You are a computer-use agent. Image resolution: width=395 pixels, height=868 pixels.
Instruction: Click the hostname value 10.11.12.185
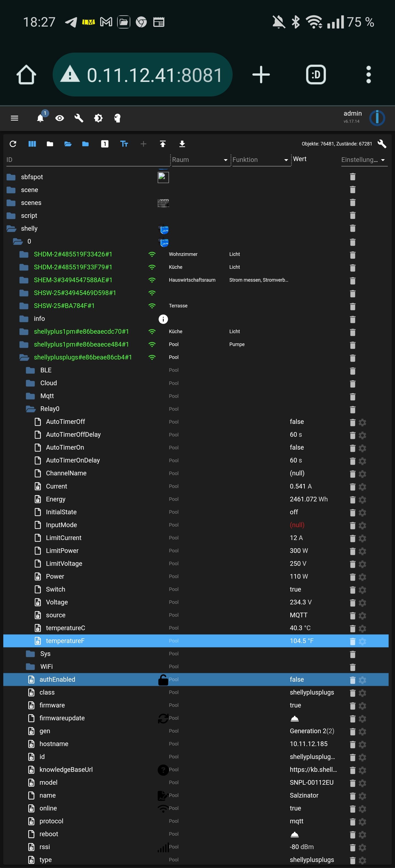click(x=309, y=744)
